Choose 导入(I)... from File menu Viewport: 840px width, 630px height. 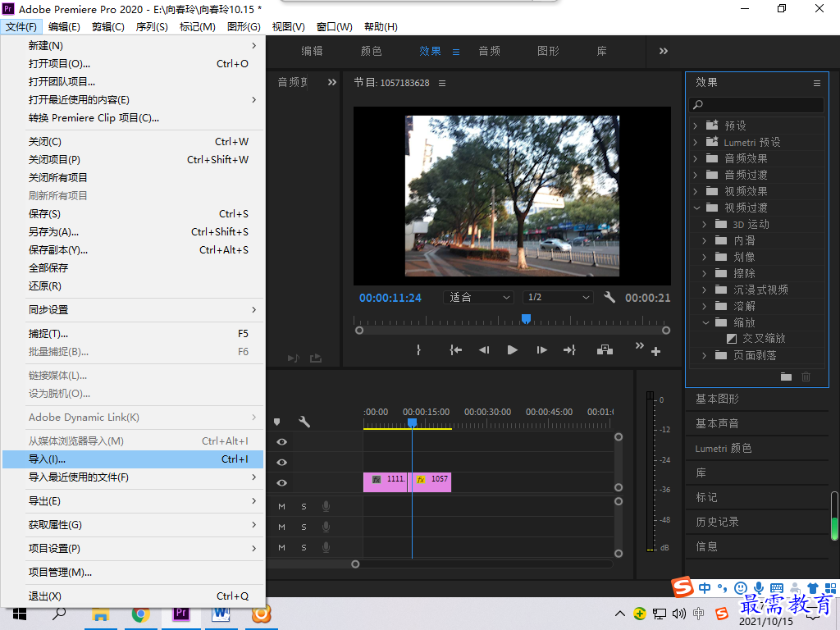pos(133,459)
